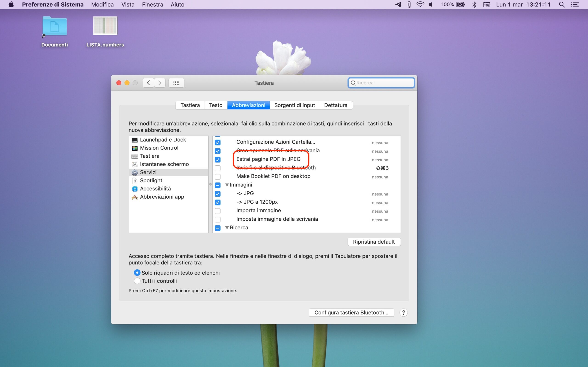The image size is (588, 367).
Task: Open Spotlight search in menu bar
Action: [x=562, y=5]
